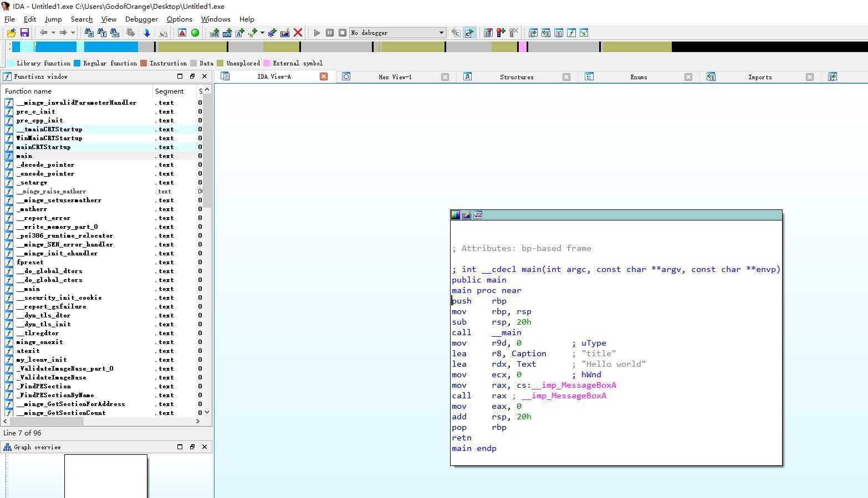This screenshot has height=498, width=868.
Task: Click the breakpoint list toolbar icon
Action: tap(488, 33)
